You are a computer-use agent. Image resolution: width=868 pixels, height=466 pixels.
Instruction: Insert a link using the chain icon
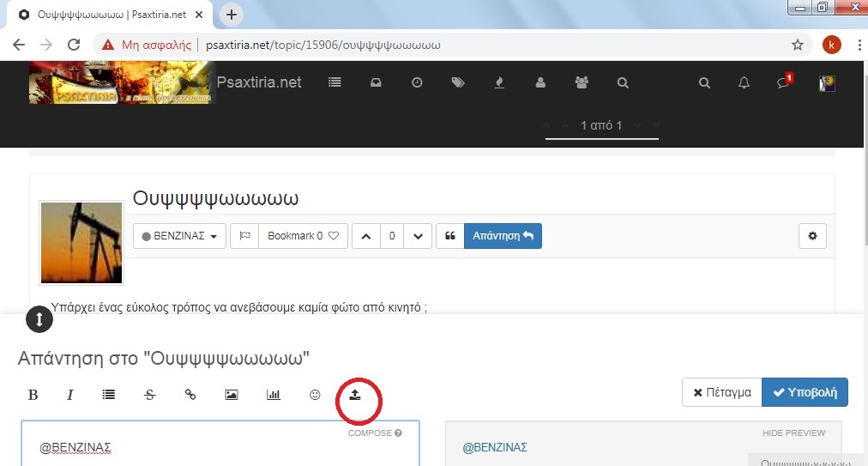pos(190,395)
